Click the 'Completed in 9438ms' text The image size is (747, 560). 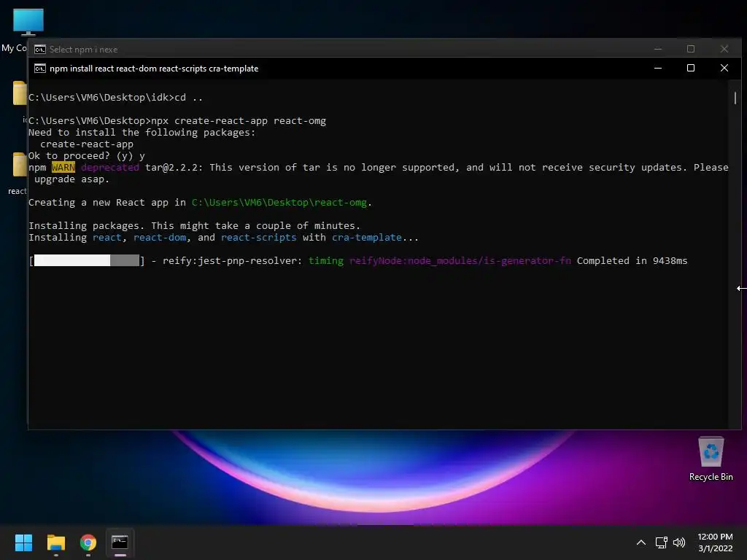coord(632,260)
